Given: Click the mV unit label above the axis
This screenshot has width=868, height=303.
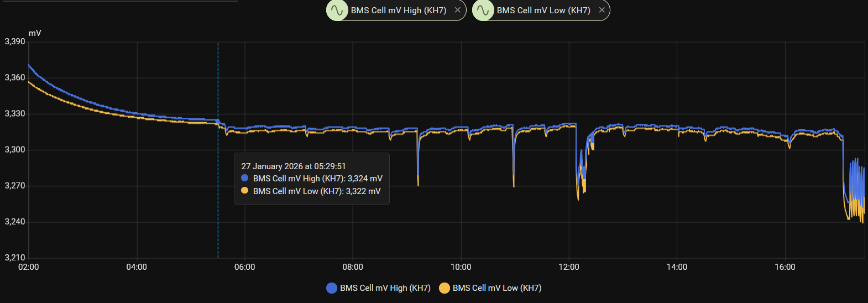Looking at the screenshot, I should point(35,33).
